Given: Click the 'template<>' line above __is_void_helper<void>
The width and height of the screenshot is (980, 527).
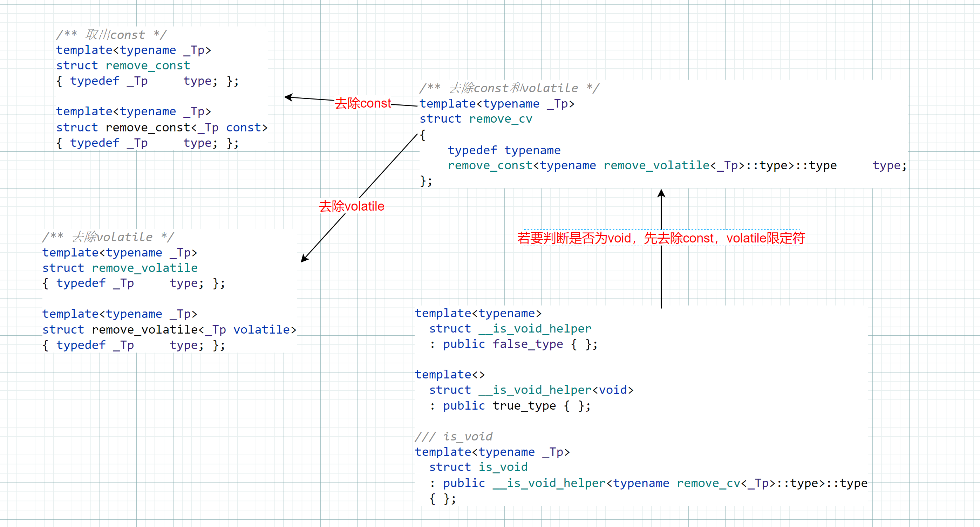Looking at the screenshot, I should (450, 375).
